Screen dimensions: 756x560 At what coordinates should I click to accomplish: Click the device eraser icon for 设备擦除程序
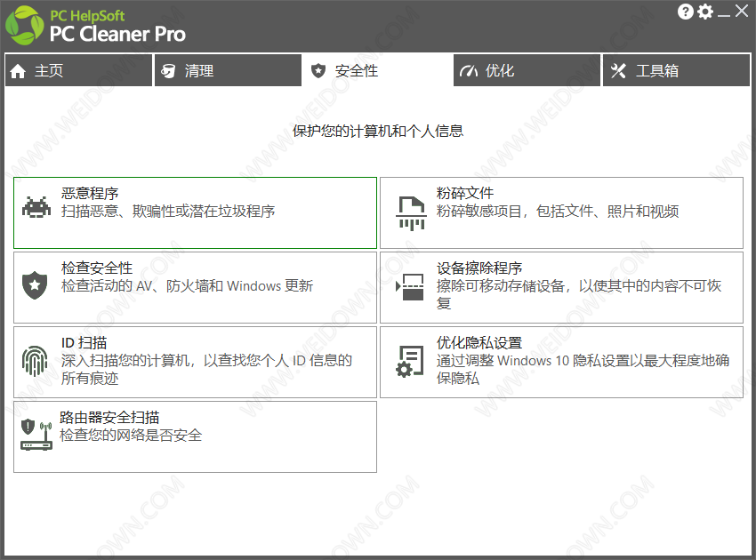pyautogui.click(x=410, y=286)
